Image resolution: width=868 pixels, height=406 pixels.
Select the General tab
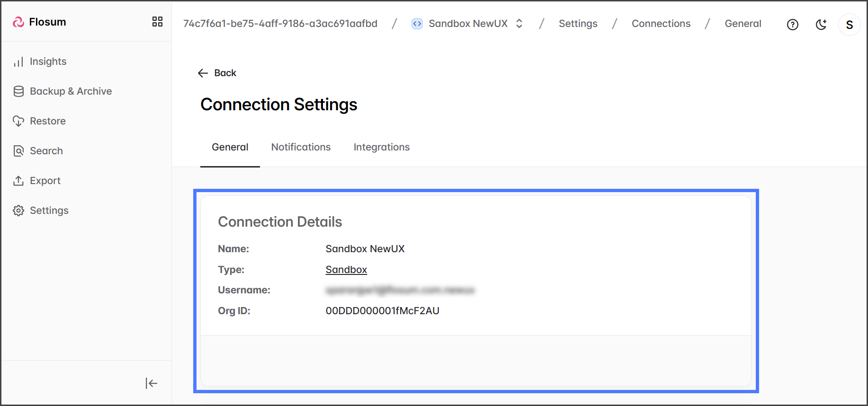point(230,147)
